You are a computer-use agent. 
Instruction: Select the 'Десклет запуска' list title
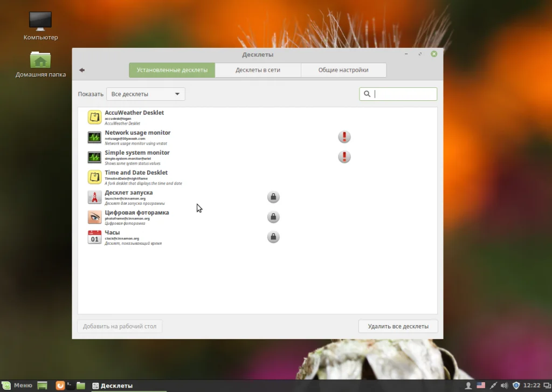click(x=128, y=192)
